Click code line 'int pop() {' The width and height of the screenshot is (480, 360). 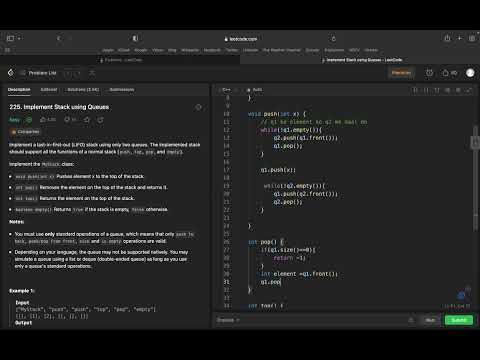click(x=266, y=242)
